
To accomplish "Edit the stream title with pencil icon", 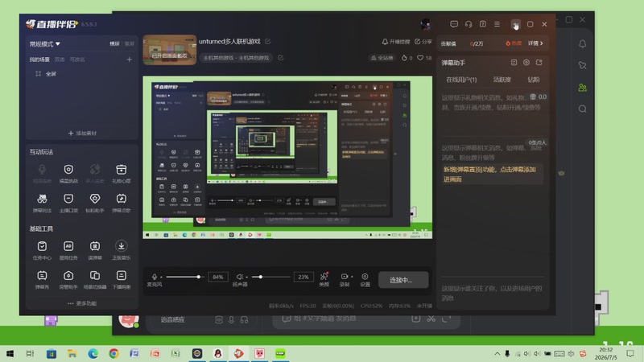I will (x=268, y=42).
